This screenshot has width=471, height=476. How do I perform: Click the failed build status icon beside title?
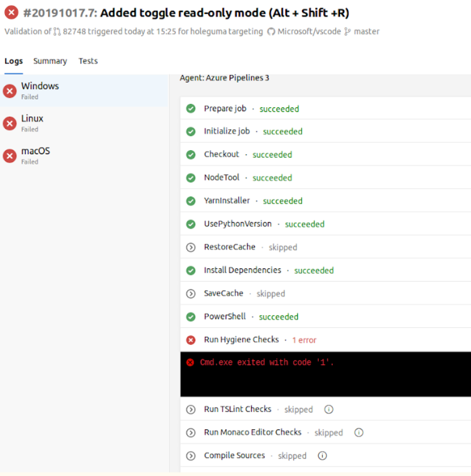pos(11,12)
